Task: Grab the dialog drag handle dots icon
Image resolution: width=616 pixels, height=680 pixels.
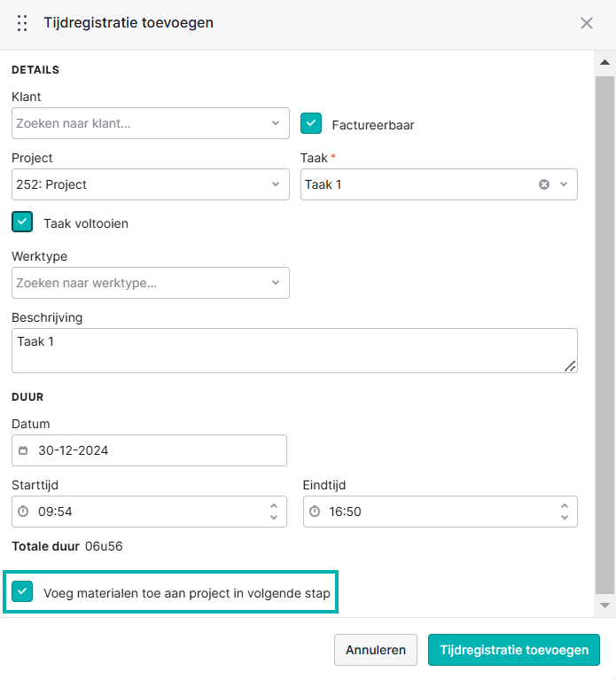Action: point(22,23)
